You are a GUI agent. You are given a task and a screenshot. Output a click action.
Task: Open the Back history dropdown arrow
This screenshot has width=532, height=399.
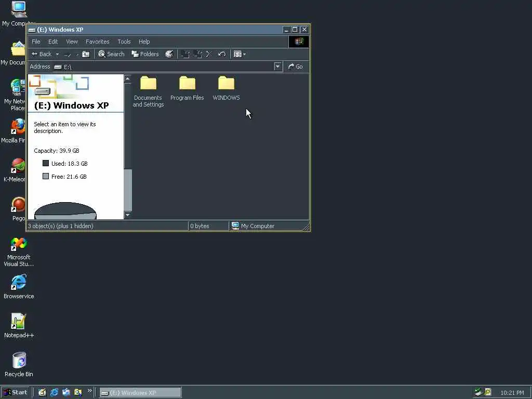coord(57,54)
